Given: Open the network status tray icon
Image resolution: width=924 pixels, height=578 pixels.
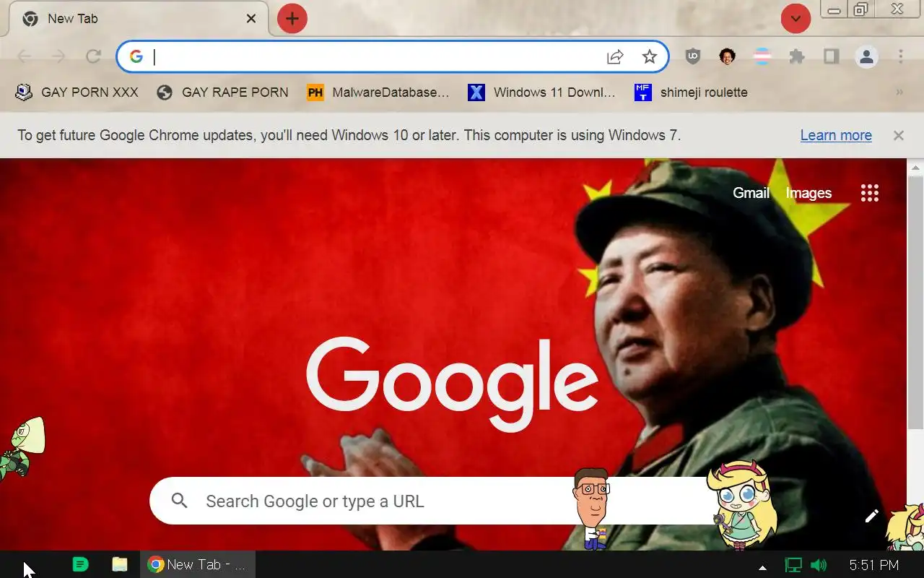Looking at the screenshot, I should coord(793,565).
